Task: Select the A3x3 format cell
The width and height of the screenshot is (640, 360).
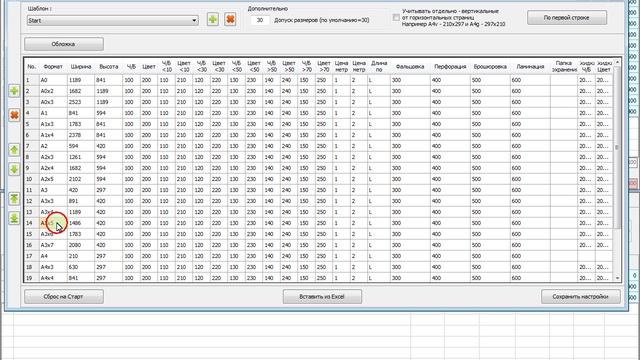Action: pos(53,201)
